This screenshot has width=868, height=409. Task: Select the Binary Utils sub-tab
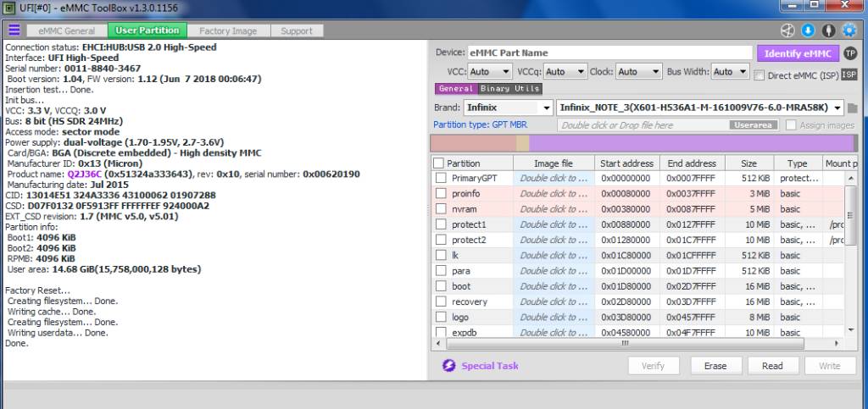pos(509,88)
